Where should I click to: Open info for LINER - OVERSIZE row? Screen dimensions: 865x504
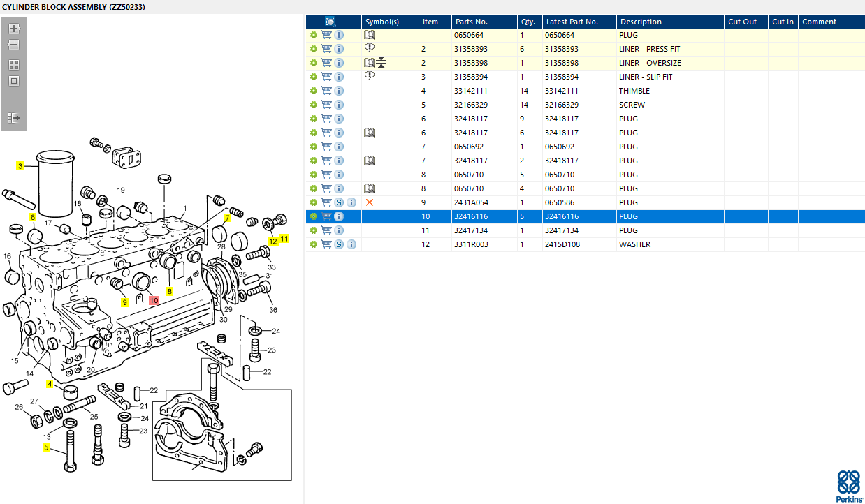pos(339,63)
